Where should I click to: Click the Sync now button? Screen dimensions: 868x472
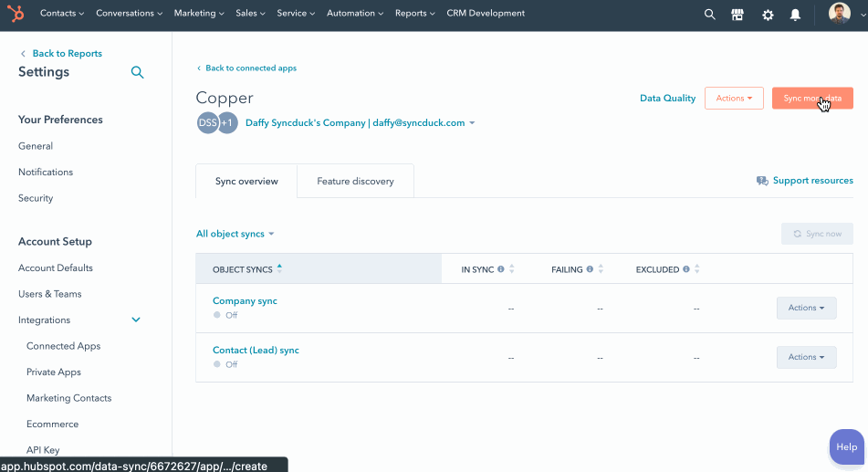(x=817, y=234)
